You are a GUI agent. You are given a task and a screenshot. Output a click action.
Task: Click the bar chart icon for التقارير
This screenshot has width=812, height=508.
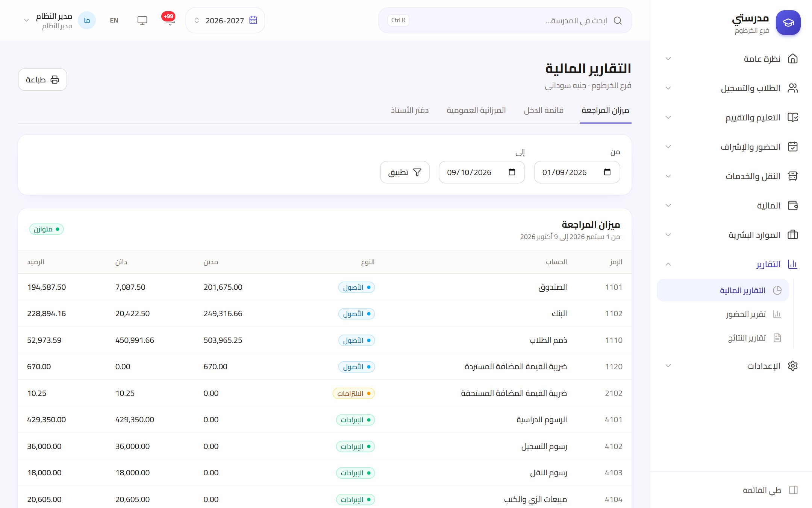point(792,264)
